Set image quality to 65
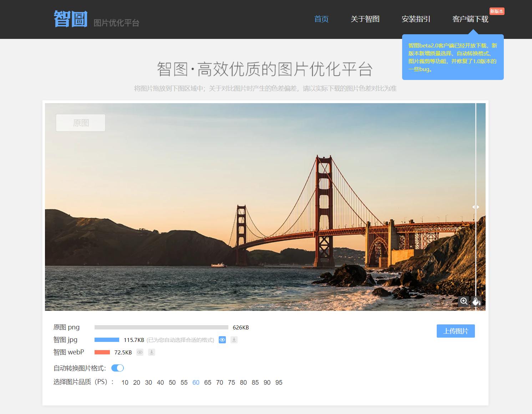This screenshot has width=532, height=414. pyautogui.click(x=208, y=383)
